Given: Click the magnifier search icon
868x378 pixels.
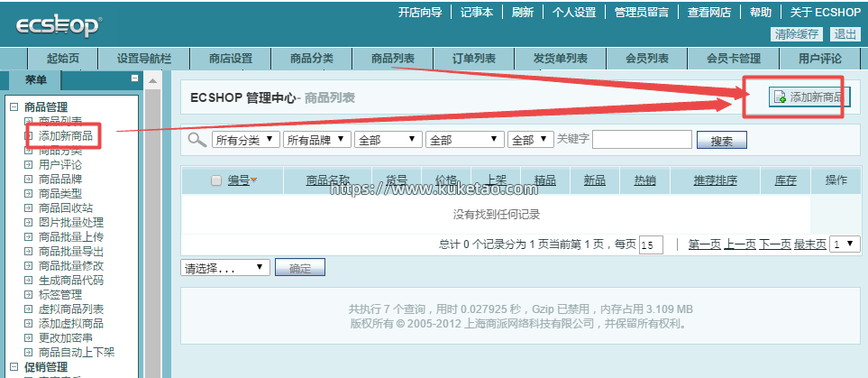Looking at the screenshot, I should click(197, 139).
